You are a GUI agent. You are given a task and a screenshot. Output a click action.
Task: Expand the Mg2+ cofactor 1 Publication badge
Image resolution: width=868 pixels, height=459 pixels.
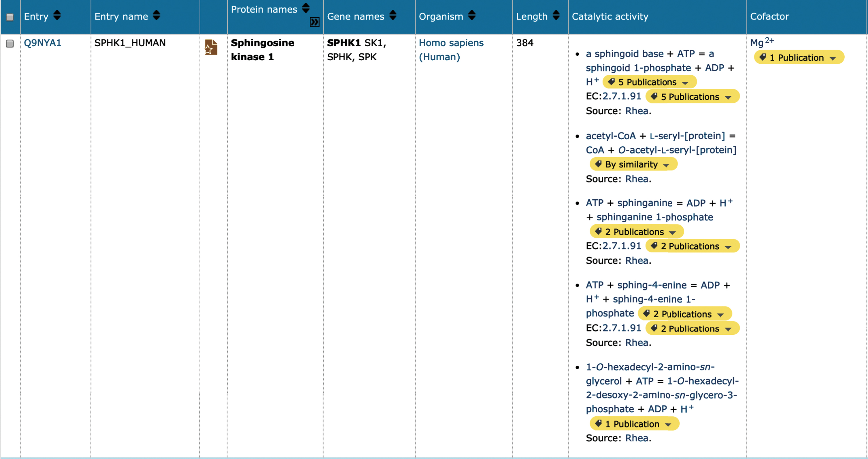(799, 58)
